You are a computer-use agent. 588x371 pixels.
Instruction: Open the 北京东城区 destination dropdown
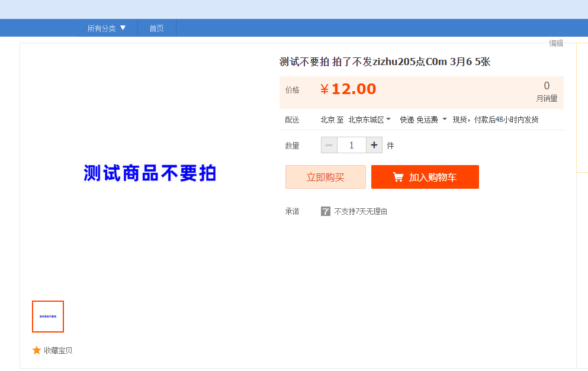(369, 120)
